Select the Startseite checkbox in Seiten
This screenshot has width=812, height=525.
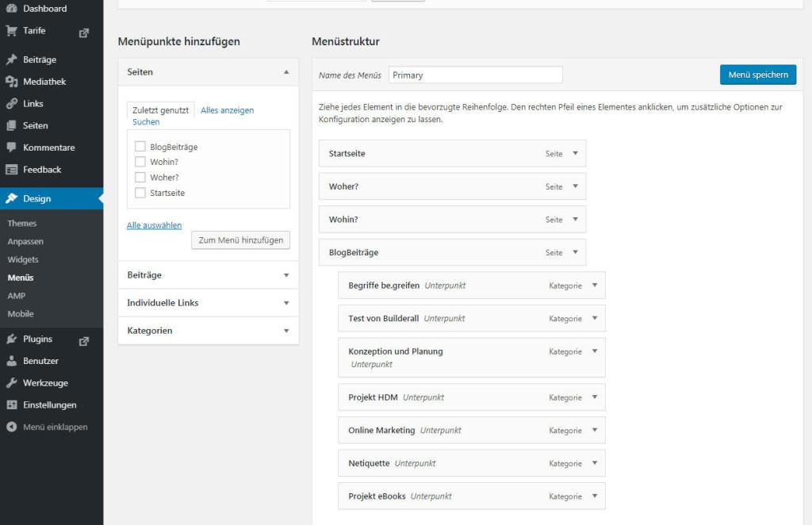(x=140, y=193)
